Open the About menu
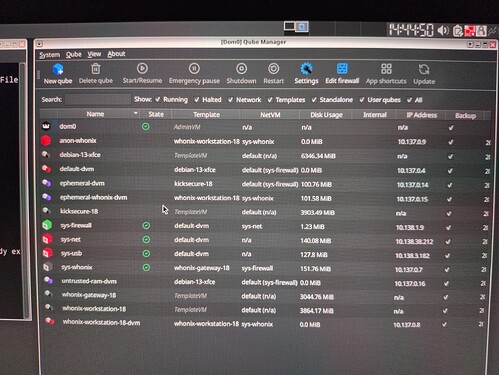Screen dimensions: 499x375 pyautogui.click(x=116, y=54)
